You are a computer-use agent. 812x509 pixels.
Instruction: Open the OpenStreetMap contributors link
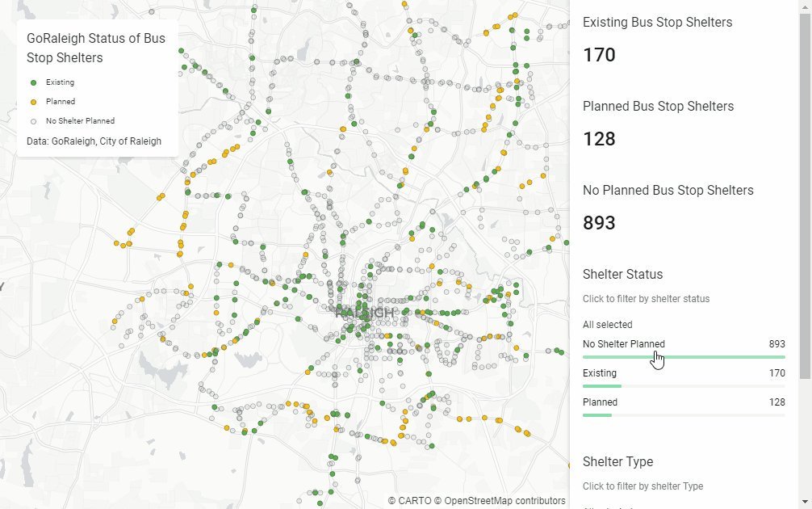pos(504,501)
